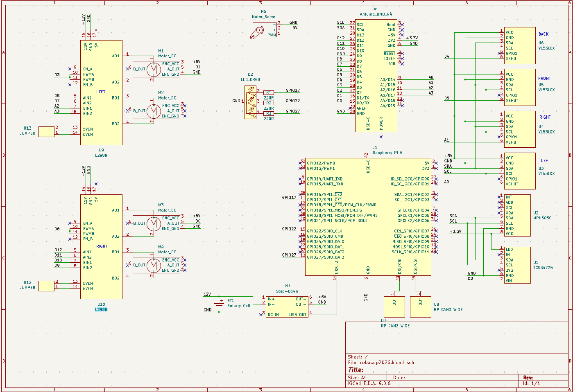Select the M1 motor circle symbol
This screenshot has height=392, width=573.
[154, 69]
